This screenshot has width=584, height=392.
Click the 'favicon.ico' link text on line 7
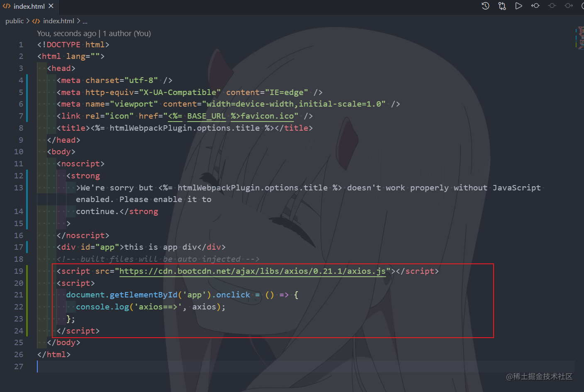pos(267,116)
